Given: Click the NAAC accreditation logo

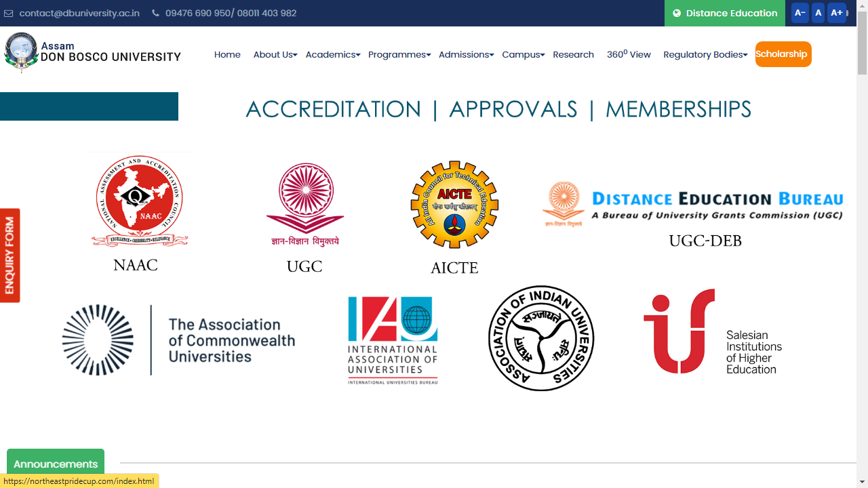Looking at the screenshot, I should coord(140,201).
